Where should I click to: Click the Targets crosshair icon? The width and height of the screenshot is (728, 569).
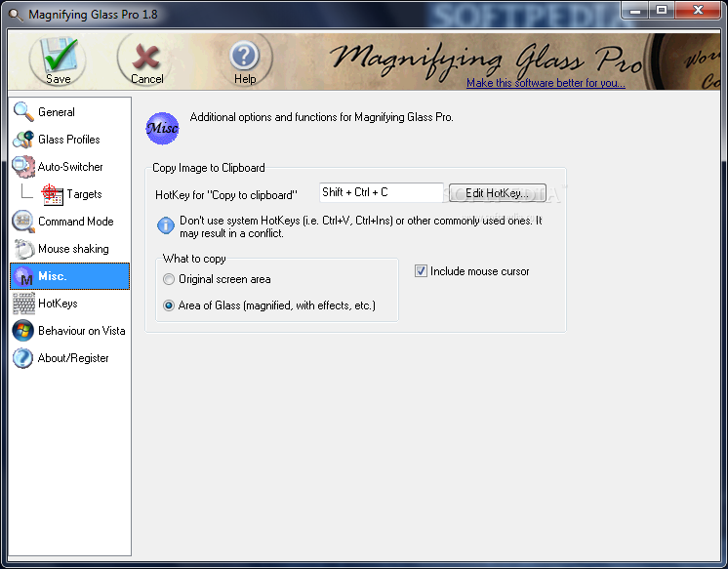click(52, 194)
